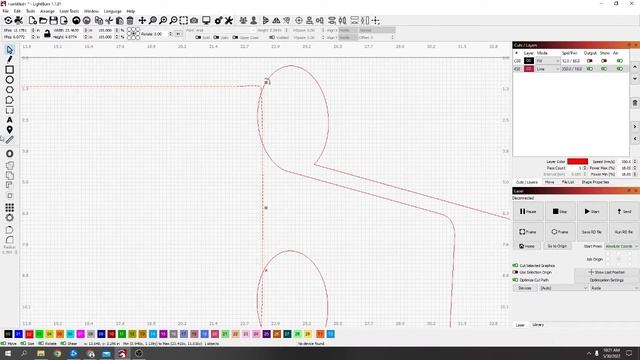The width and height of the screenshot is (640, 360).
Task: Open Mode dropdown for Line layer
Action: pyautogui.click(x=547, y=69)
